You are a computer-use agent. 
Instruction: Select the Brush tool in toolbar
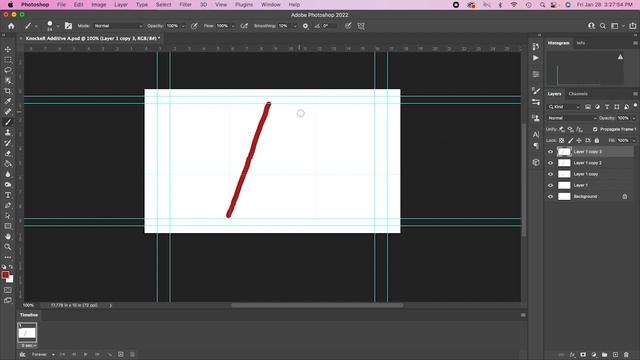point(8,122)
